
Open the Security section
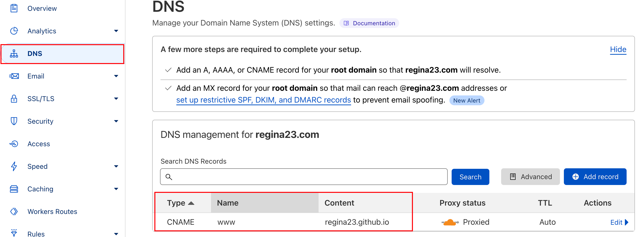(40, 121)
